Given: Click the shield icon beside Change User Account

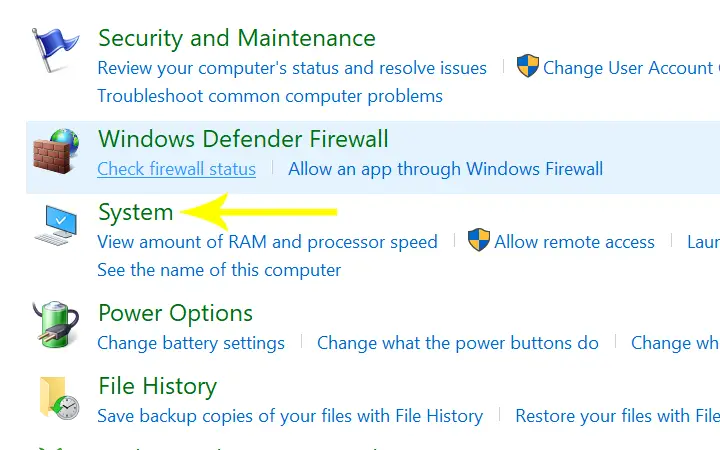Looking at the screenshot, I should click(528, 66).
